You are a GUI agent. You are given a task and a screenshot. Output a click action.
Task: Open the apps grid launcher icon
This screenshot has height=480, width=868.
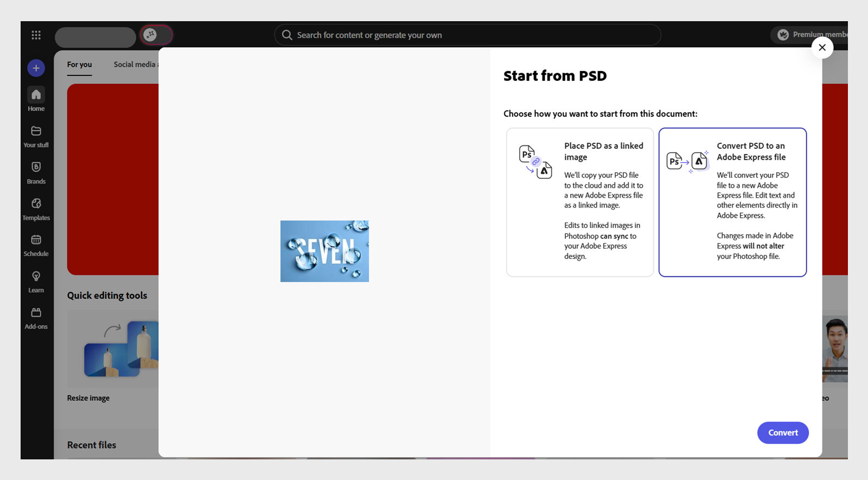pos(36,35)
